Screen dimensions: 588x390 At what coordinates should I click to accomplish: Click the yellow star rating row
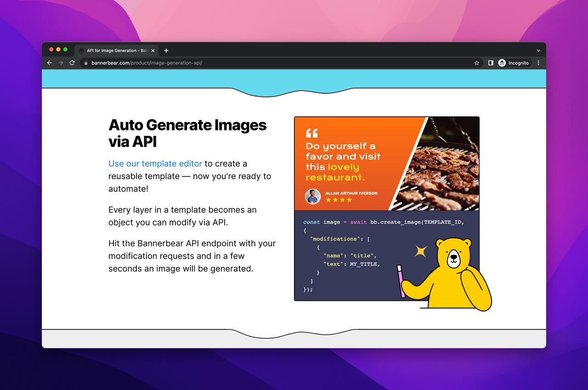339,200
